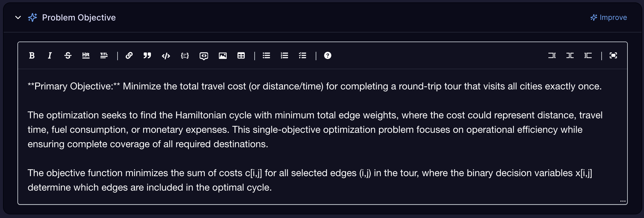Insert a horizontal rule (HR)
Viewport: 644px width, 218px height.
86,55
